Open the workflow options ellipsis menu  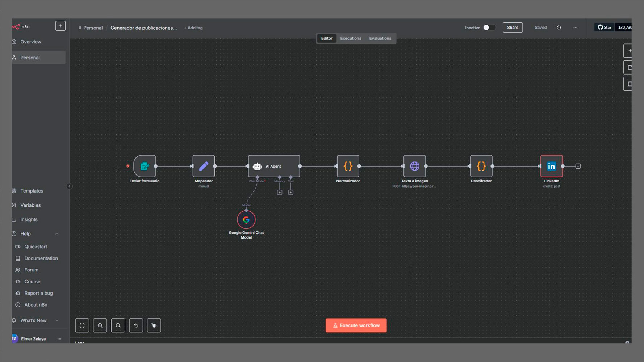coord(575,27)
